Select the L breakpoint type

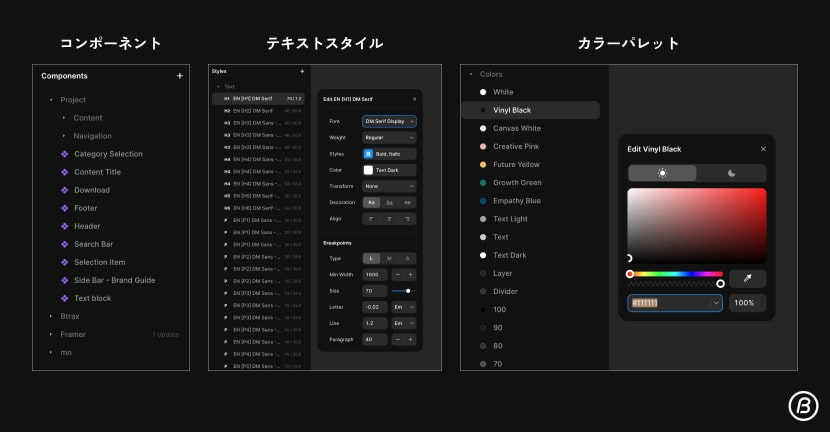coord(371,258)
